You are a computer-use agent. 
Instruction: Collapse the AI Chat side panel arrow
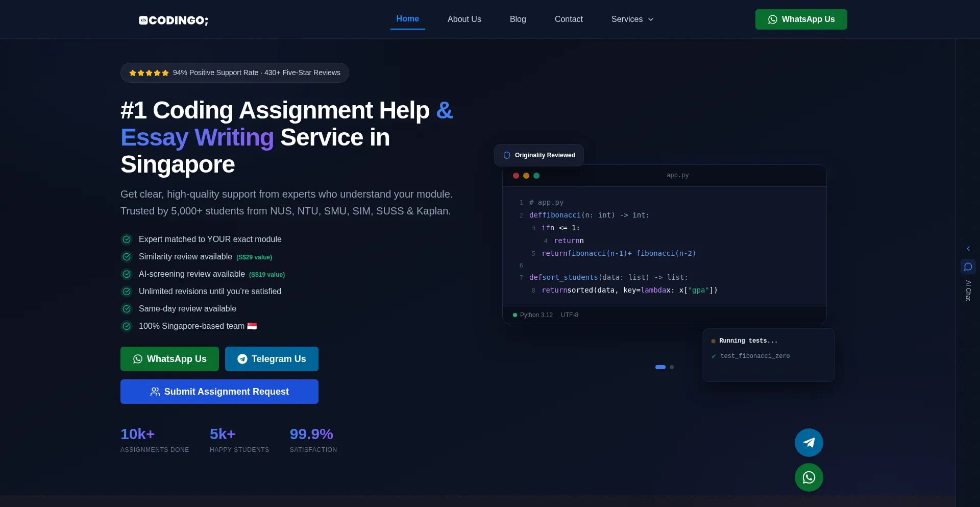click(x=968, y=249)
